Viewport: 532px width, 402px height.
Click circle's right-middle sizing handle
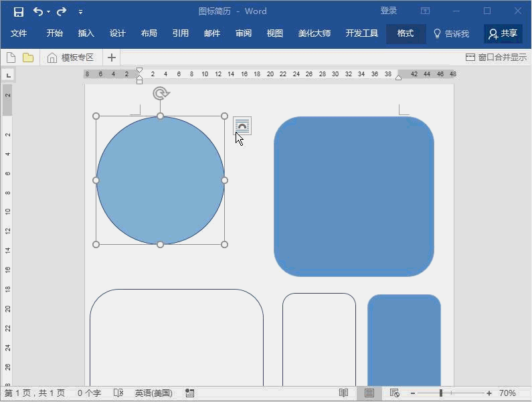[x=224, y=180]
